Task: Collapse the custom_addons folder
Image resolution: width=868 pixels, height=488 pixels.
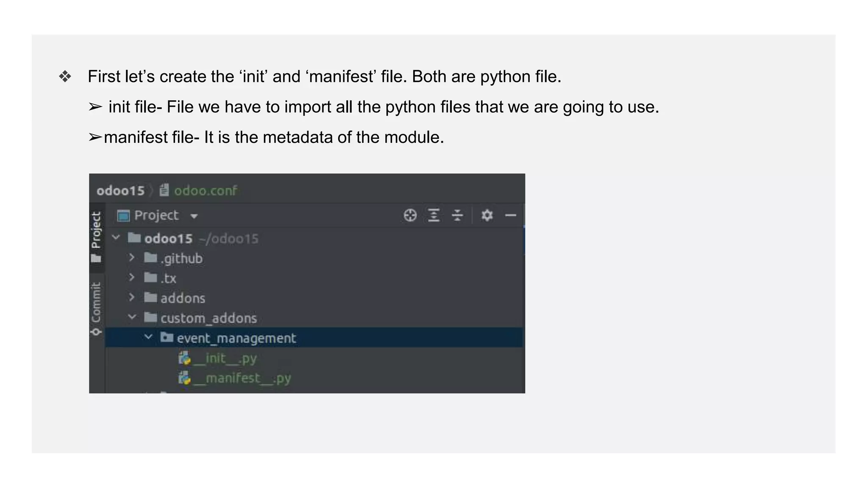Action: [x=132, y=317]
